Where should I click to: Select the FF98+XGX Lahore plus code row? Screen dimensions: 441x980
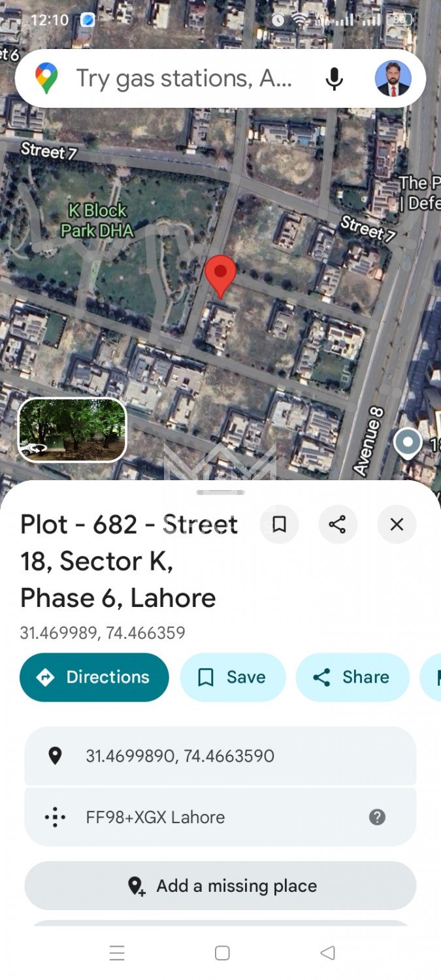tap(220, 817)
